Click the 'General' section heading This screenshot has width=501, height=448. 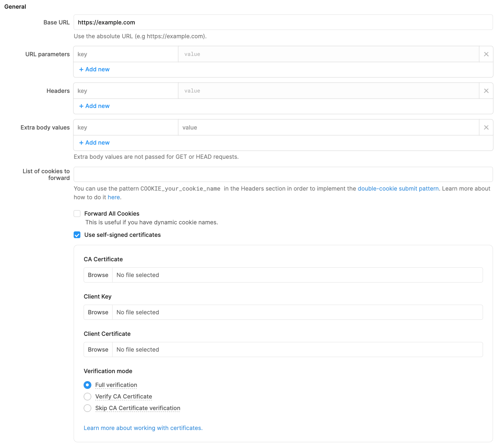tap(15, 7)
